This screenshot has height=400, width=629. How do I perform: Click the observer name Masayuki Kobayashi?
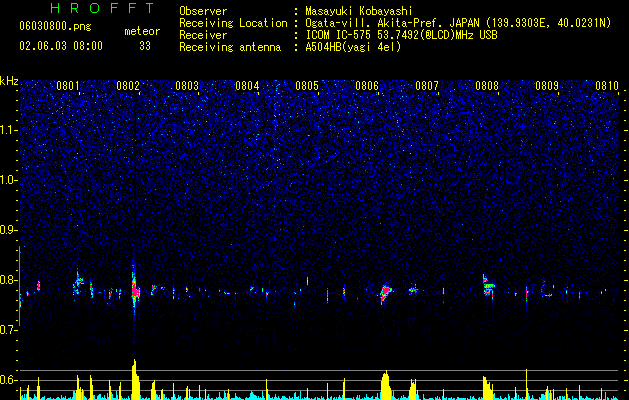359,11
